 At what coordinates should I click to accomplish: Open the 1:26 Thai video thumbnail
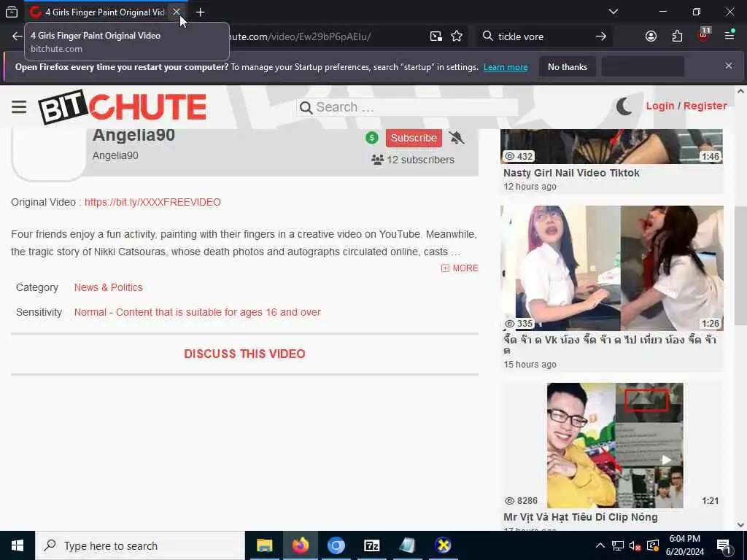[x=612, y=268]
